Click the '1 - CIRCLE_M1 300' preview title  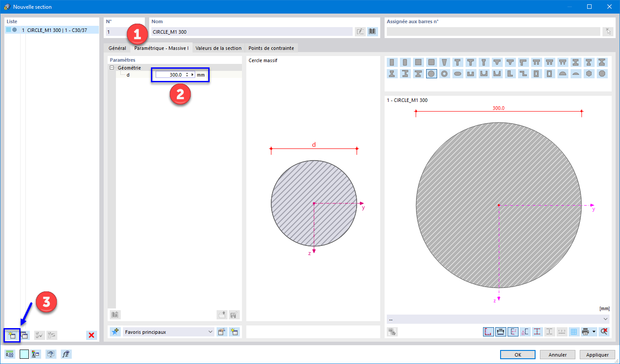pos(407,100)
